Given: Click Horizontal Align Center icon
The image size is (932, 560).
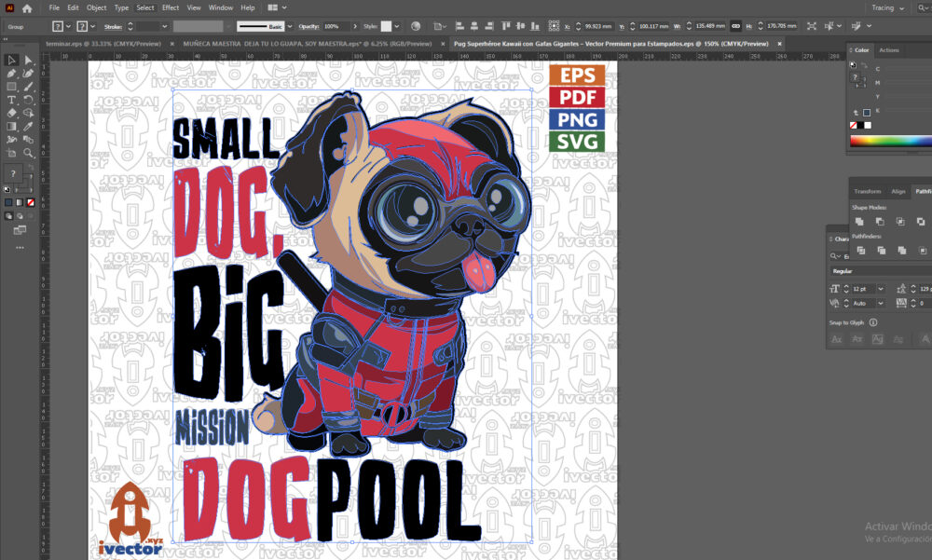Looking at the screenshot, I should coord(474,26).
